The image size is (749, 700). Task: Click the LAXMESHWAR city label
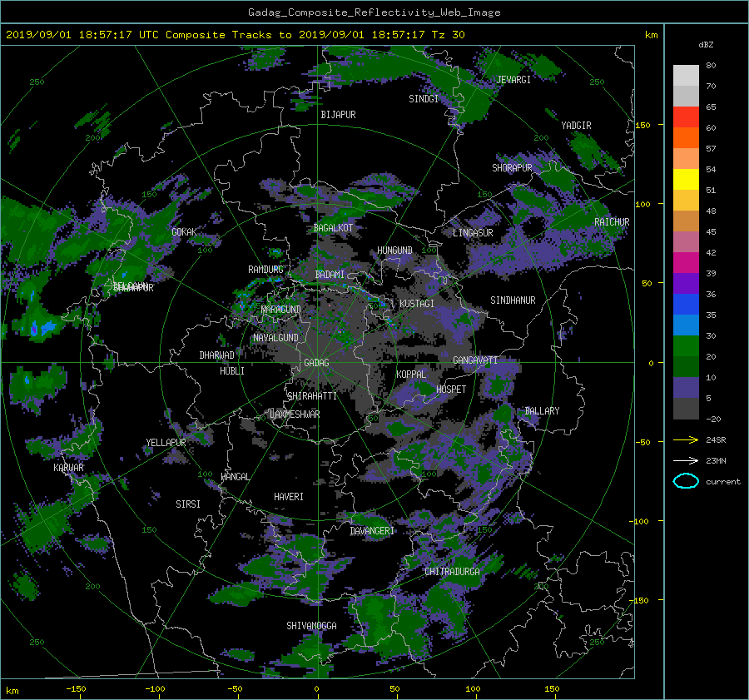(295, 415)
